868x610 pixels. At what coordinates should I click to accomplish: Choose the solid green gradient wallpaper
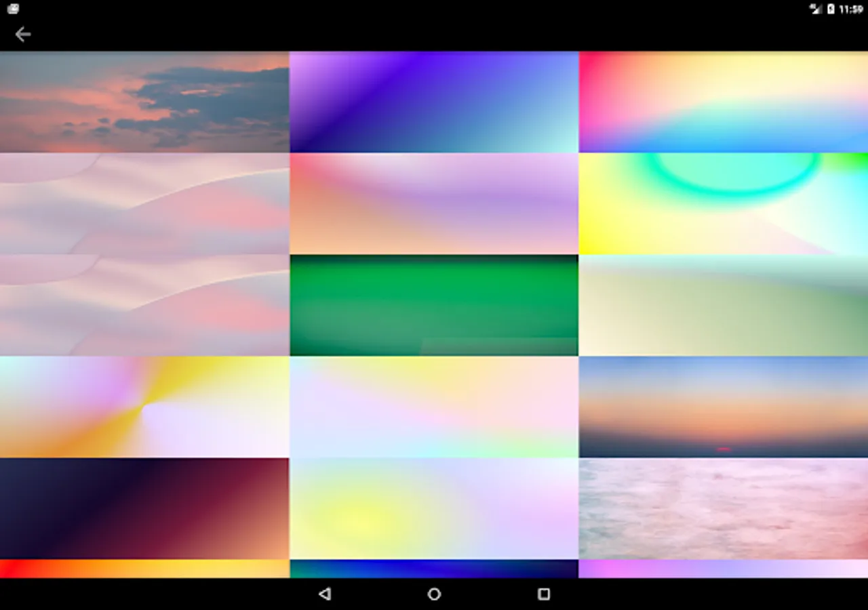[x=434, y=305]
